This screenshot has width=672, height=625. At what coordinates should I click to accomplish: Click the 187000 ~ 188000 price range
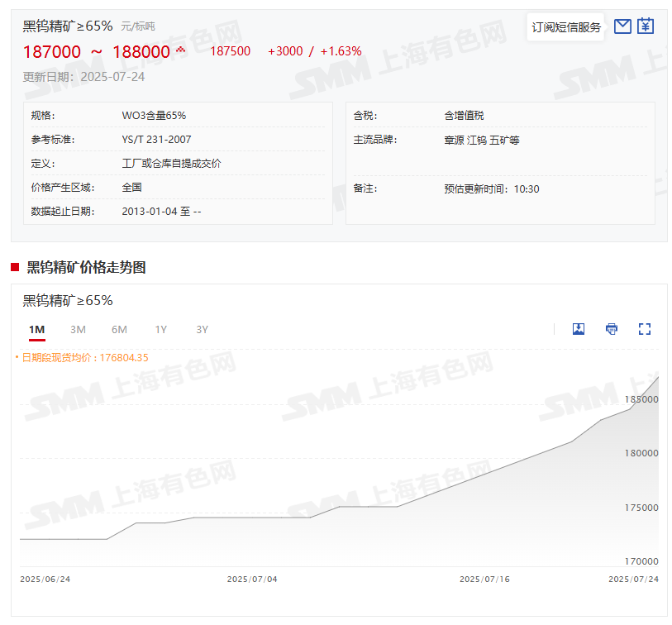pyautogui.click(x=96, y=52)
